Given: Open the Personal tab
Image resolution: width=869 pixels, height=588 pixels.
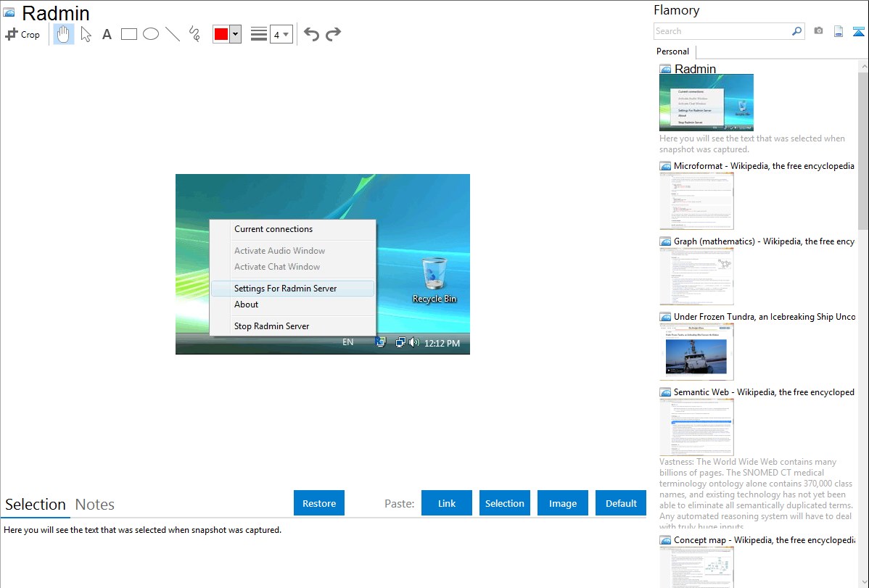Looking at the screenshot, I should [672, 51].
